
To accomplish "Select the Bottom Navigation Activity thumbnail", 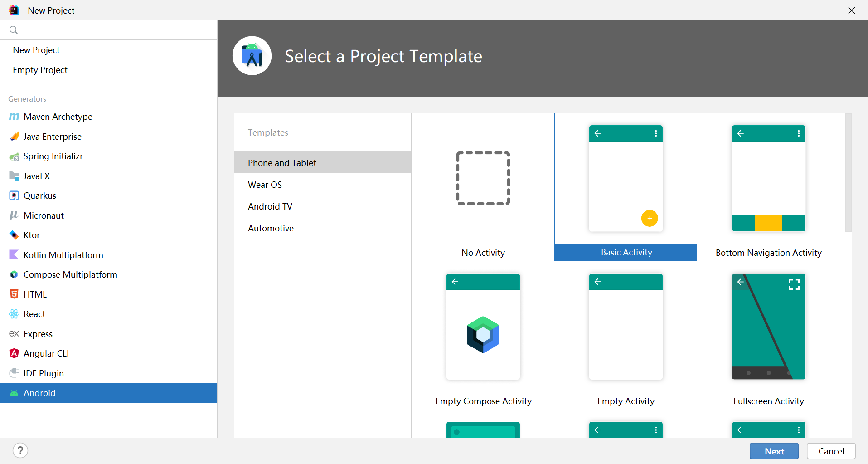I will [x=769, y=178].
